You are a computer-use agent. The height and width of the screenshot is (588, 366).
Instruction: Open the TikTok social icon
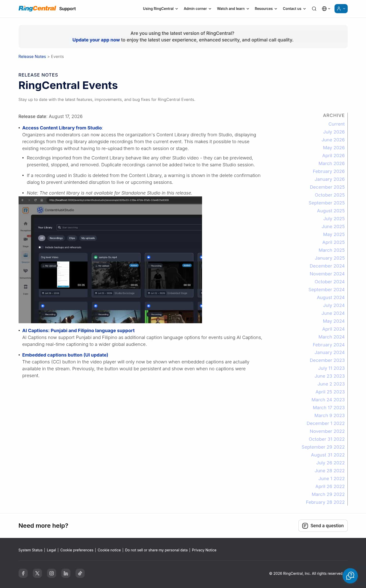[80, 573]
